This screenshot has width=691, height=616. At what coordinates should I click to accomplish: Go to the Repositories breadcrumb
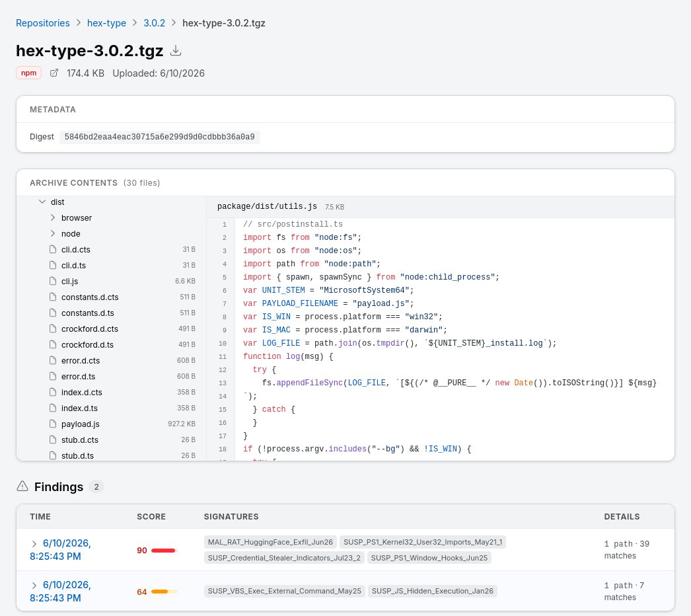coord(43,23)
